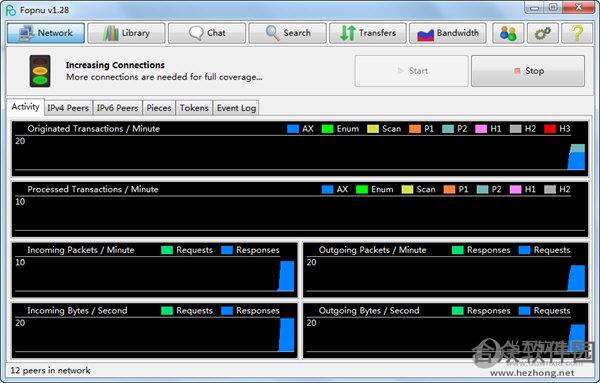The height and width of the screenshot is (383, 600).
Task: Click the blue spike in Originated Transactions graph
Action: click(x=577, y=161)
